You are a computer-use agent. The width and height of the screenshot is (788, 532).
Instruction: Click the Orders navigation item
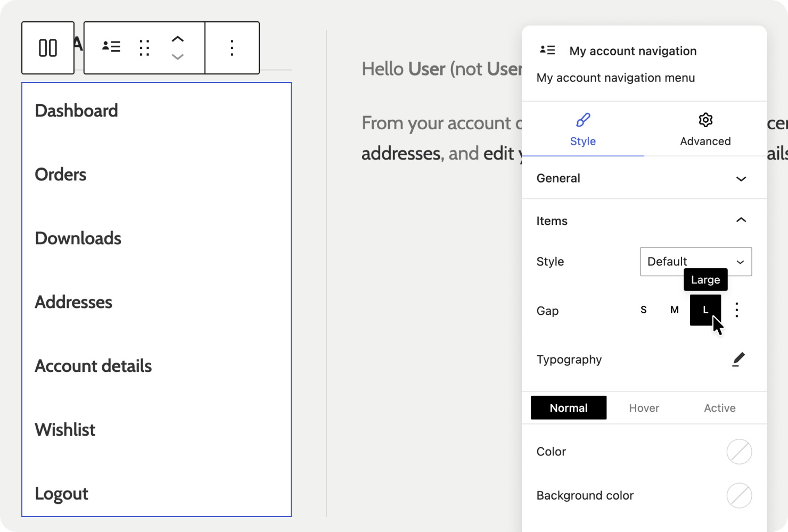61,174
